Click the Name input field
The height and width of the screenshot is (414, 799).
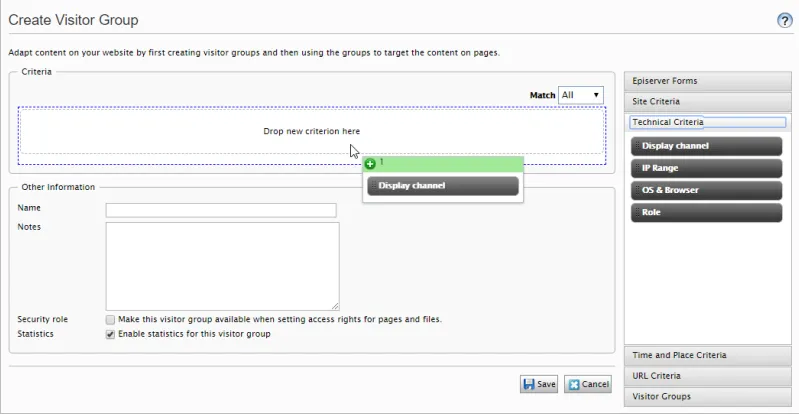coord(221,210)
